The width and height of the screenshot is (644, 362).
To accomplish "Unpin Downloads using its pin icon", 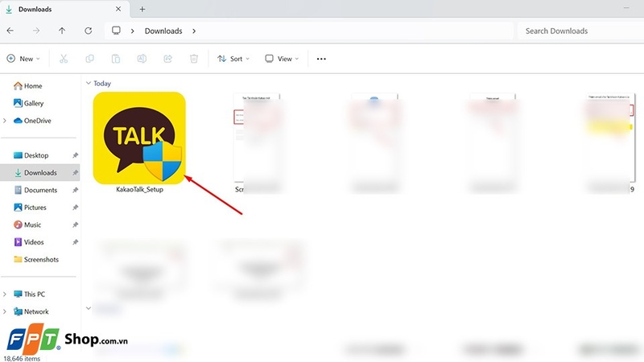I will (75, 173).
